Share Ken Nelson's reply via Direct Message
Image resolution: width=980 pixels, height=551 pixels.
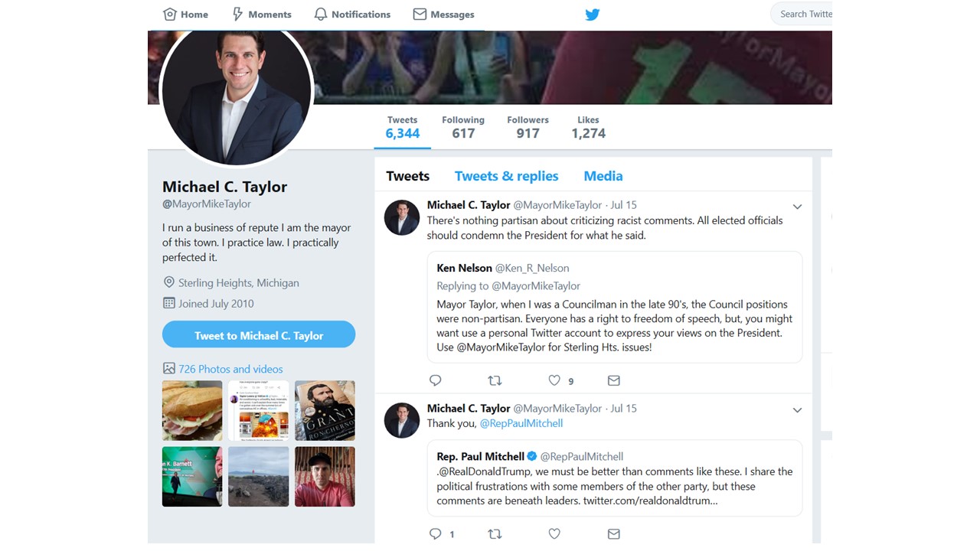coord(613,380)
